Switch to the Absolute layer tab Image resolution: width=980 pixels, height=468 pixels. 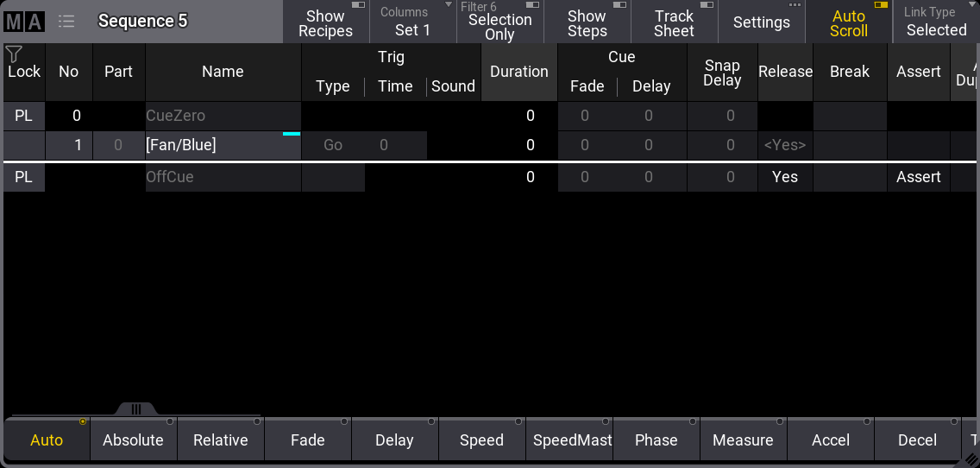[x=133, y=440]
